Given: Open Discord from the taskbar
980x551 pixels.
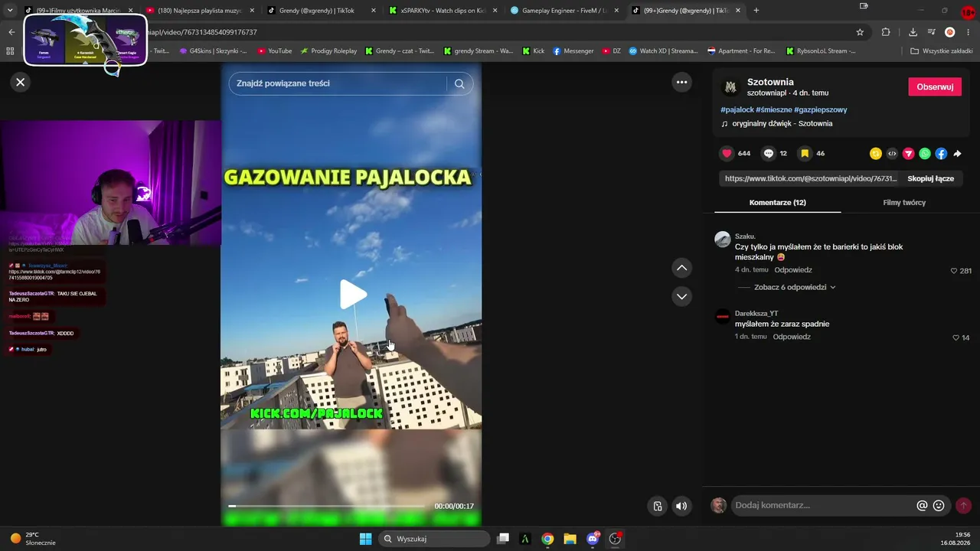Looking at the screenshot, I should [593, 539].
